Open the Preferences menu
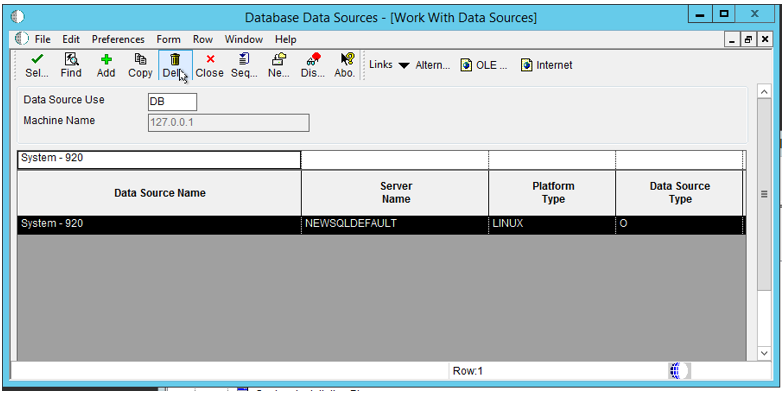782x394 pixels. click(118, 39)
